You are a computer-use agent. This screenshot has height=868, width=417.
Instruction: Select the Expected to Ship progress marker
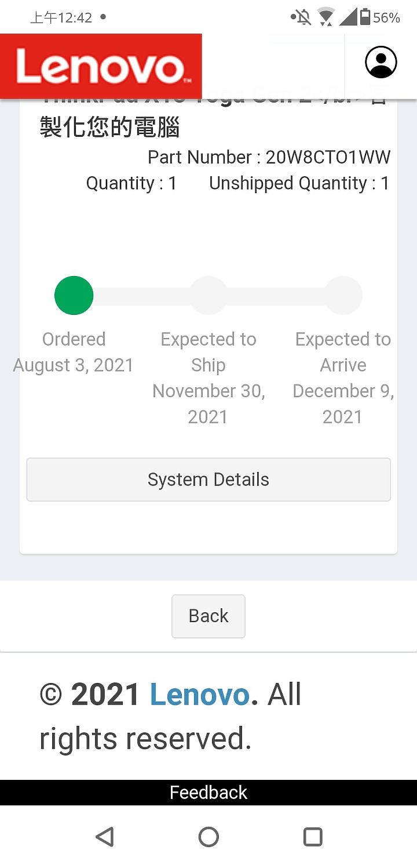click(209, 295)
